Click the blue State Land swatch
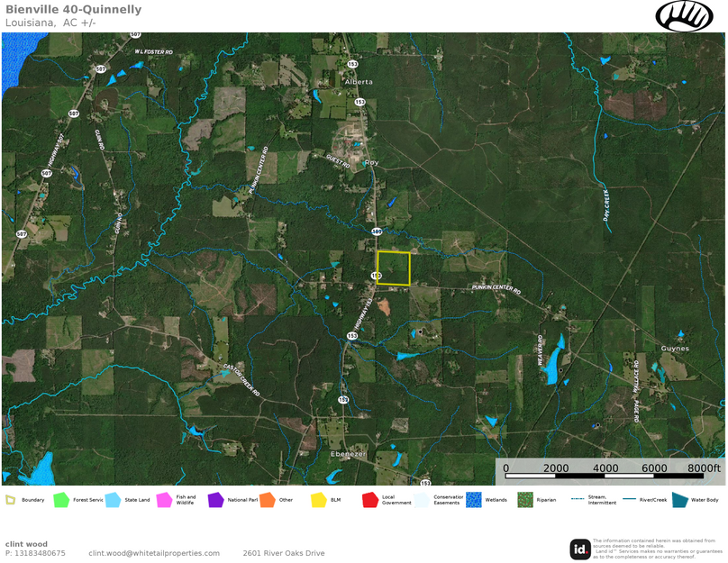Viewport: 728px width, 563px height. tap(113, 500)
